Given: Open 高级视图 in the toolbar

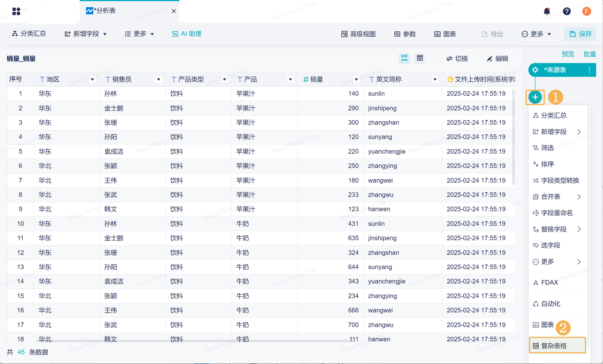Looking at the screenshot, I should pyautogui.click(x=358, y=34).
